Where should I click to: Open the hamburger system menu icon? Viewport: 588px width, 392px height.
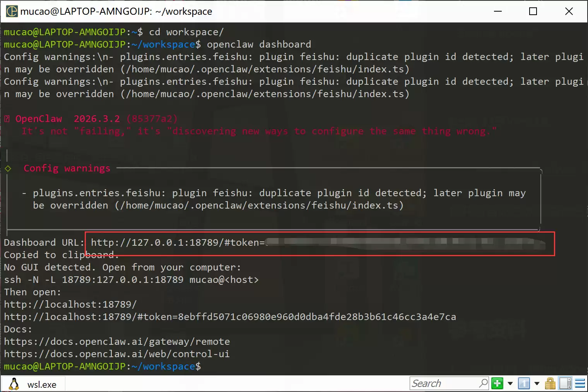coord(580,383)
